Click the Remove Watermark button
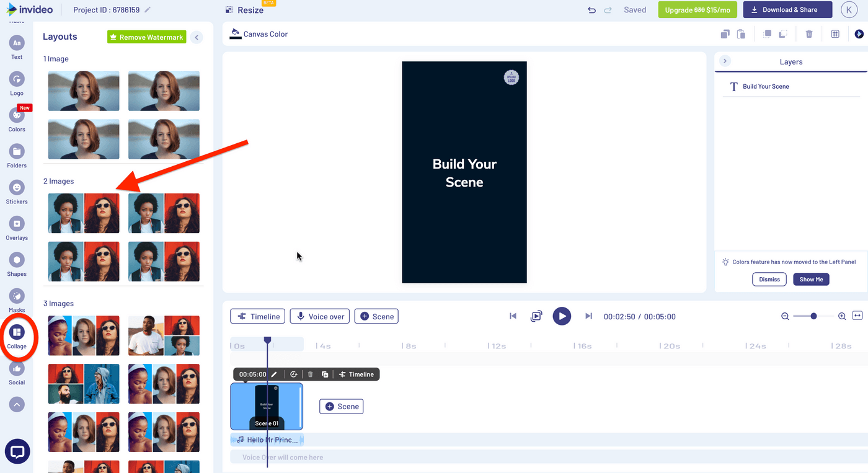The image size is (868, 473). click(x=146, y=37)
